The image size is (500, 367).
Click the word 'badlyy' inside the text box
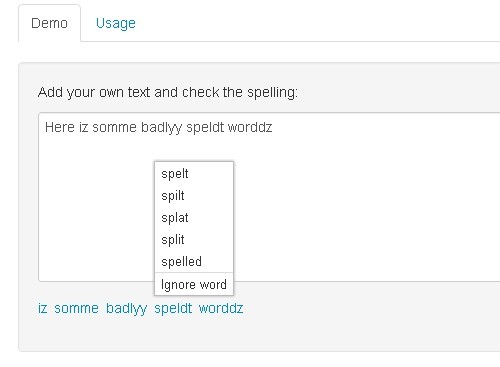(162, 128)
